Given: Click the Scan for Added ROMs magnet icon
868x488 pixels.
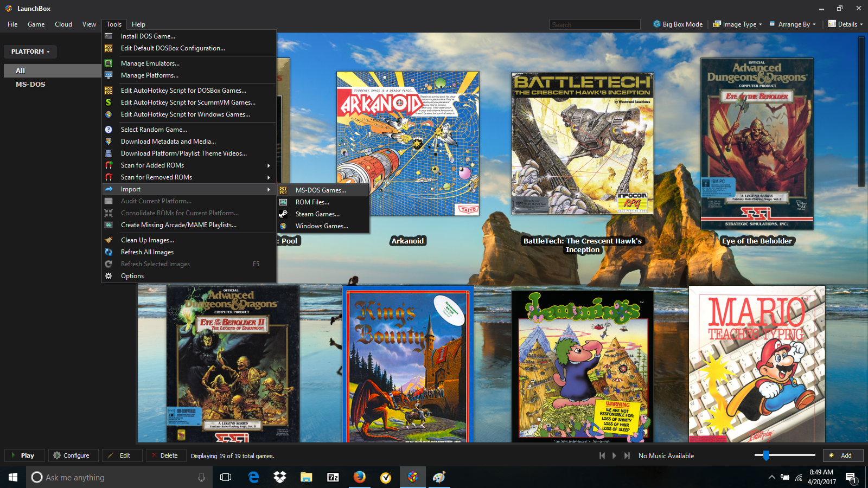Looking at the screenshot, I should [x=108, y=165].
